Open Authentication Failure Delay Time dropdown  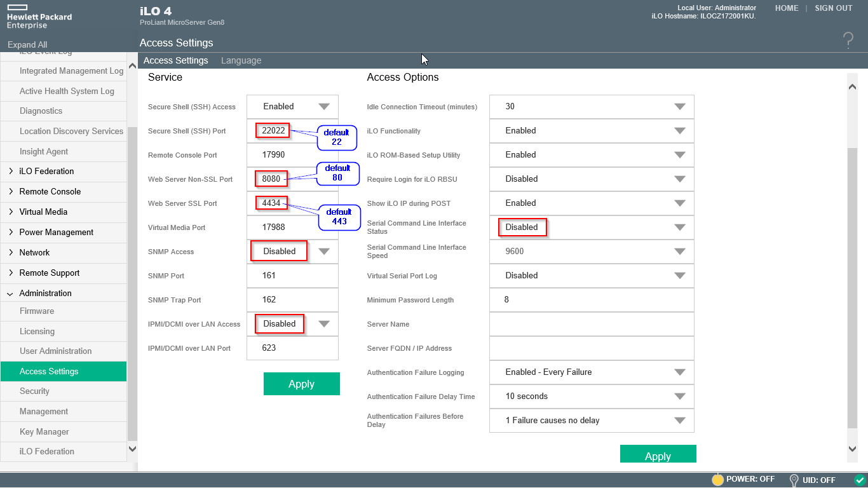[x=592, y=396]
